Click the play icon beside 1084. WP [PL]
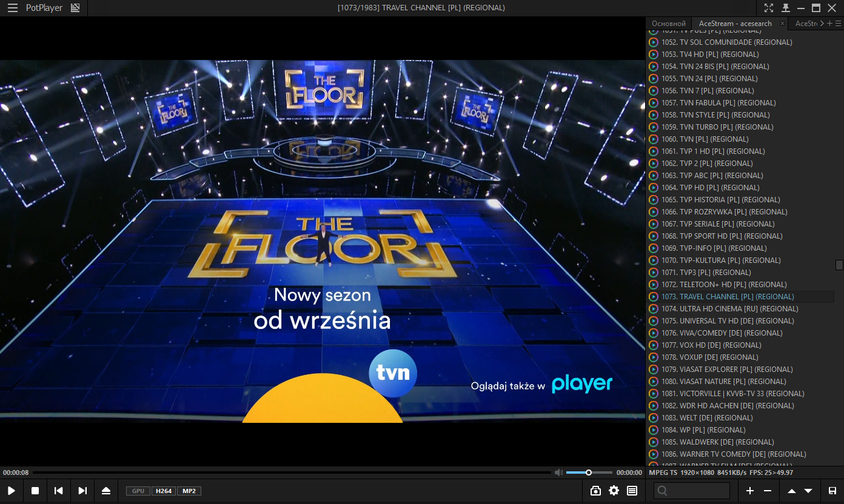Image resolution: width=844 pixels, height=504 pixels. [654, 430]
